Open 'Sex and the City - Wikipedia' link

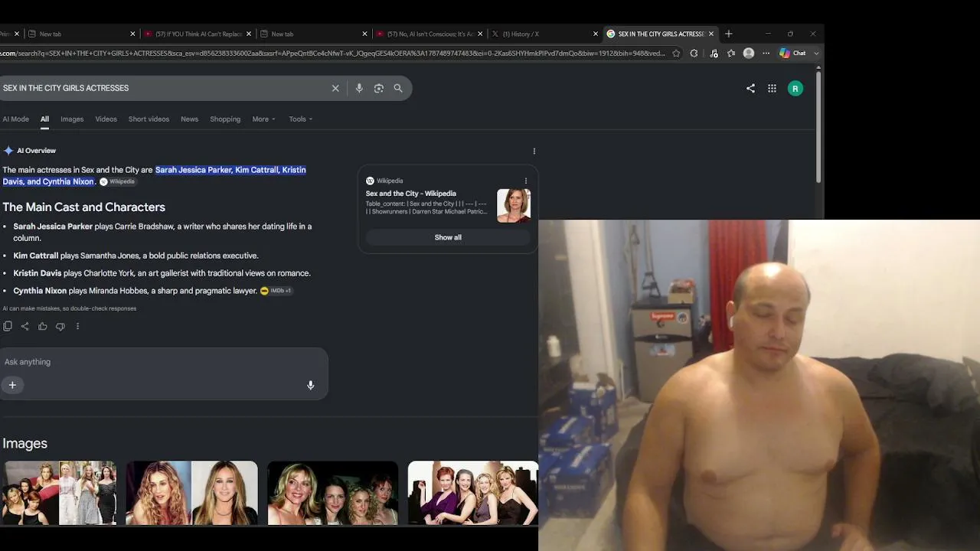(410, 194)
